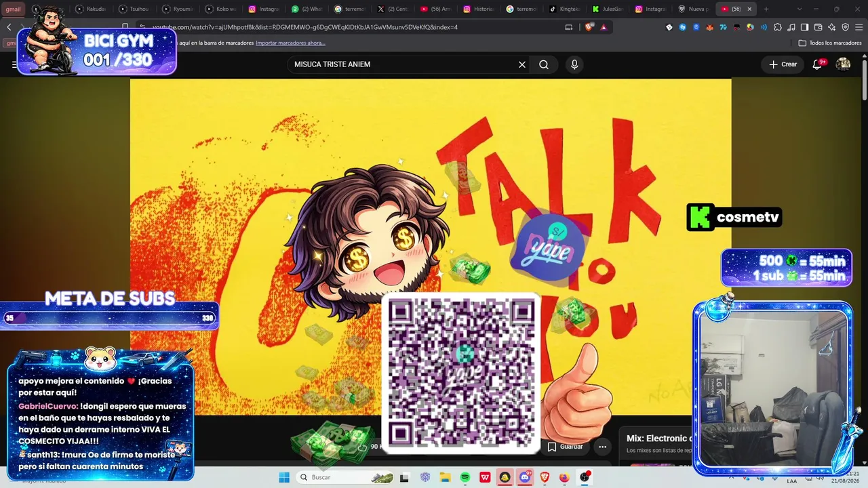Click the Windows taskbar Buscar search box
This screenshot has width=868, height=488.
(x=346, y=477)
